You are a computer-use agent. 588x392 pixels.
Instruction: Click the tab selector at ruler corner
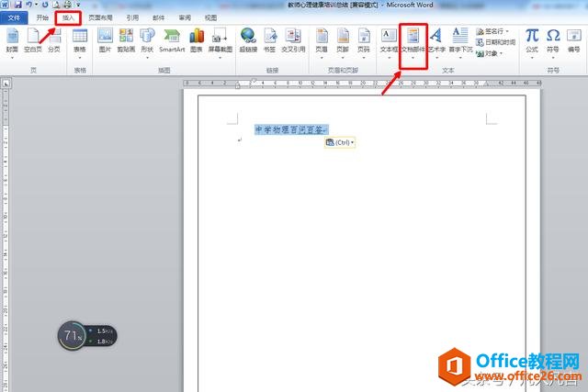(x=6, y=84)
